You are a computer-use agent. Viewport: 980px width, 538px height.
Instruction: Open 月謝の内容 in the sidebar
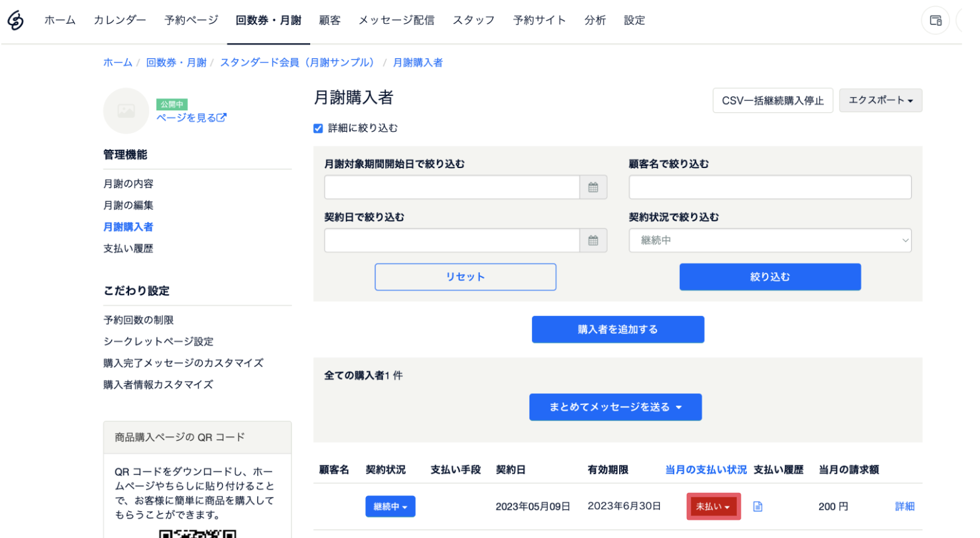[x=128, y=184]
